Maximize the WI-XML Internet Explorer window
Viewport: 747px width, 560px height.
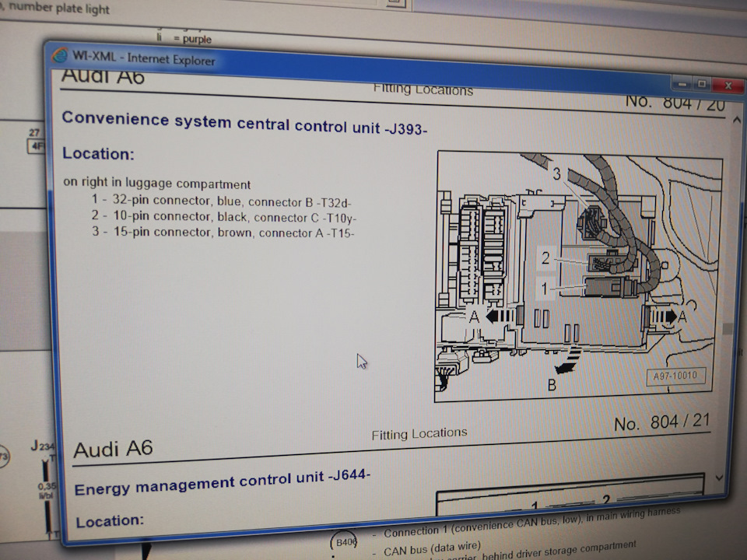point(701,85)
